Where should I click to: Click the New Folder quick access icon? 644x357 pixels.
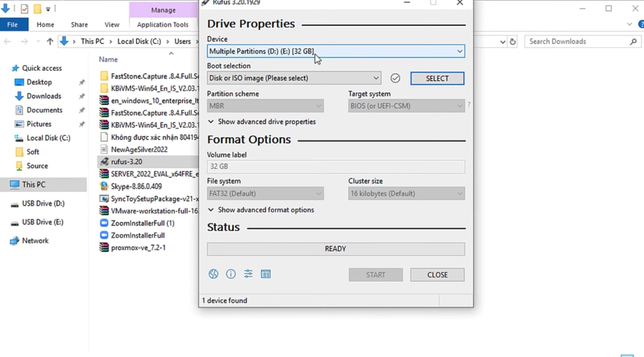pos(37,9)
